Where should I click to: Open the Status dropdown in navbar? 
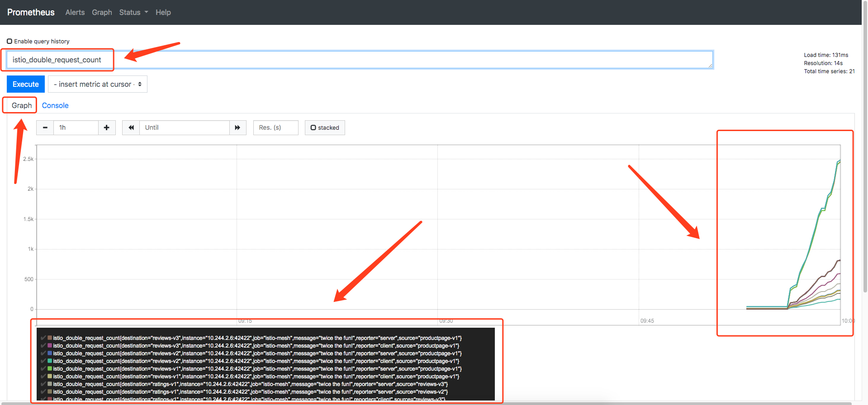click(x=133, y=12)
